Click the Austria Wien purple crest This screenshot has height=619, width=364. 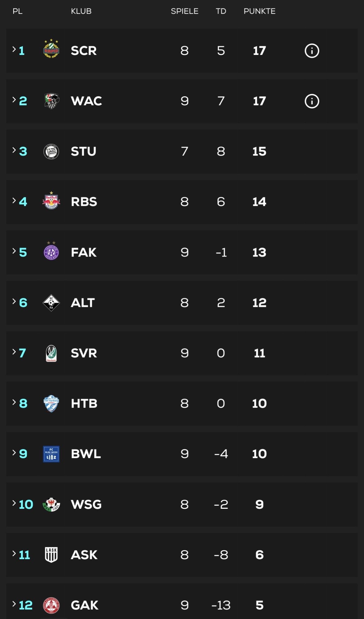pos(51,252)
